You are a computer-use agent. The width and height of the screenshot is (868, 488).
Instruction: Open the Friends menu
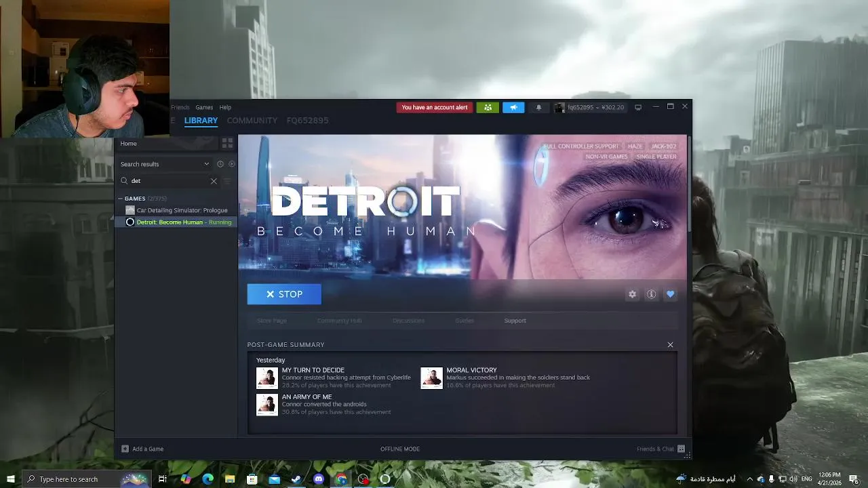point(180,107)
